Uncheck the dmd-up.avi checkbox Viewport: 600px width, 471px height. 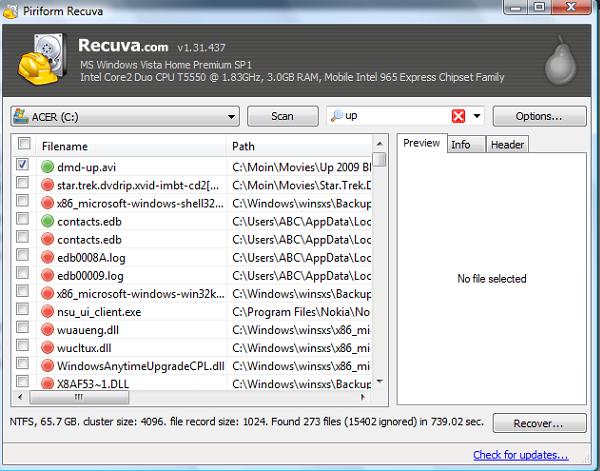click(x=23, y=165)
